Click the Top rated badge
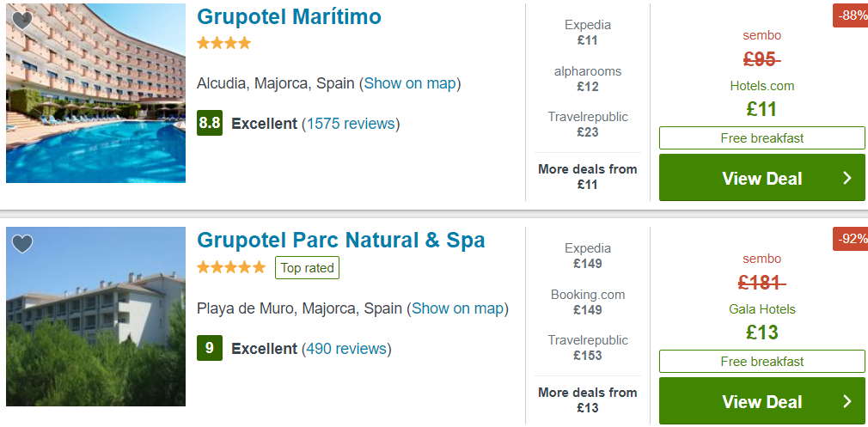The height and width of the screenshot is (427, 868). [307, 268]
